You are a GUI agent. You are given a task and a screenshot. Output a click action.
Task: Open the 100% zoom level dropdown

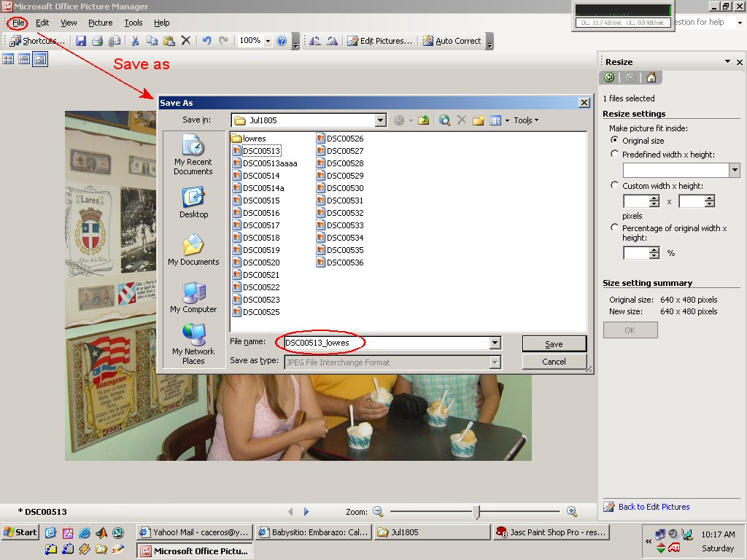pos(268,42)
